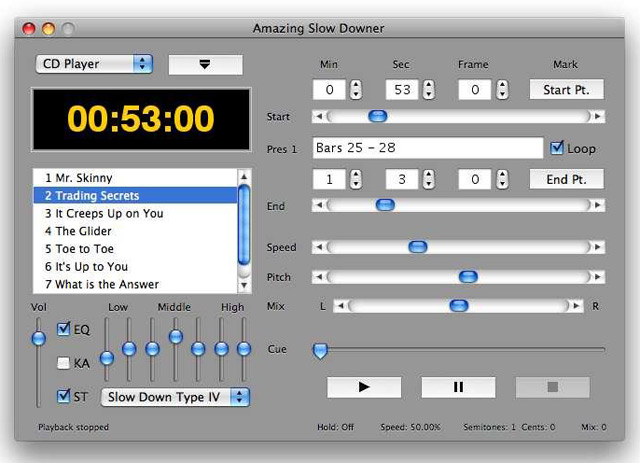
Task: Click the start Sec field showing 53
Action: 402,89
